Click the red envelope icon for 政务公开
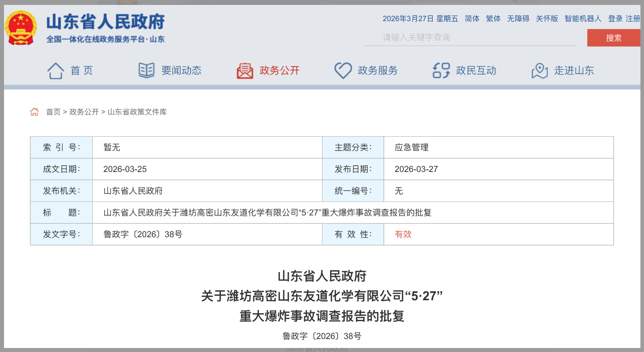The image size is (644, 352). pyautogui.click(x=245, y=71)
